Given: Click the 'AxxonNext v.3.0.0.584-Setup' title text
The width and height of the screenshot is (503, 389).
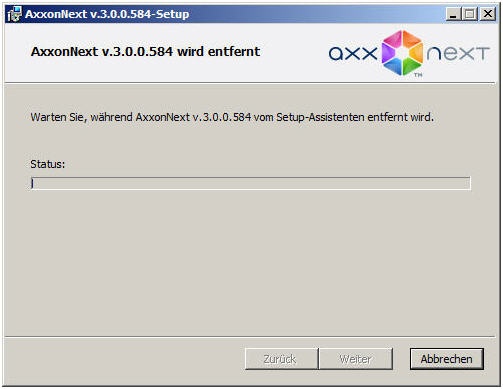Looking at the screenshot, I should 107,14.
